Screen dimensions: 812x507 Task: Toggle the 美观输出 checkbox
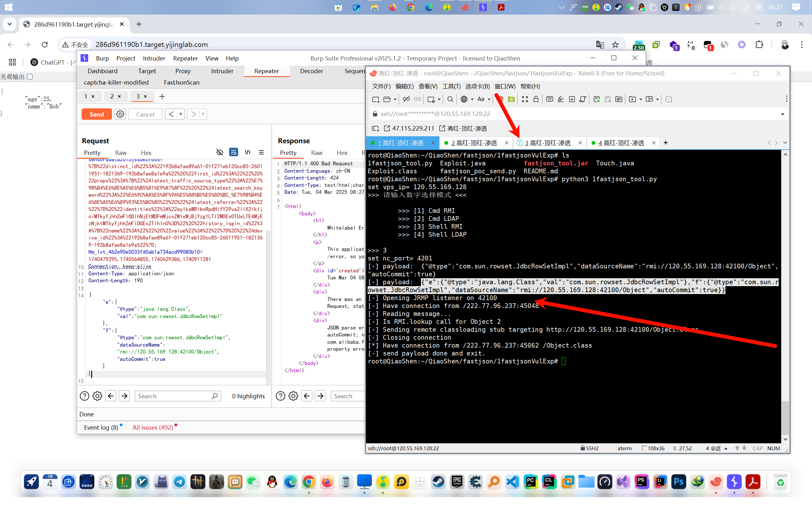click(x=30, y=77)
